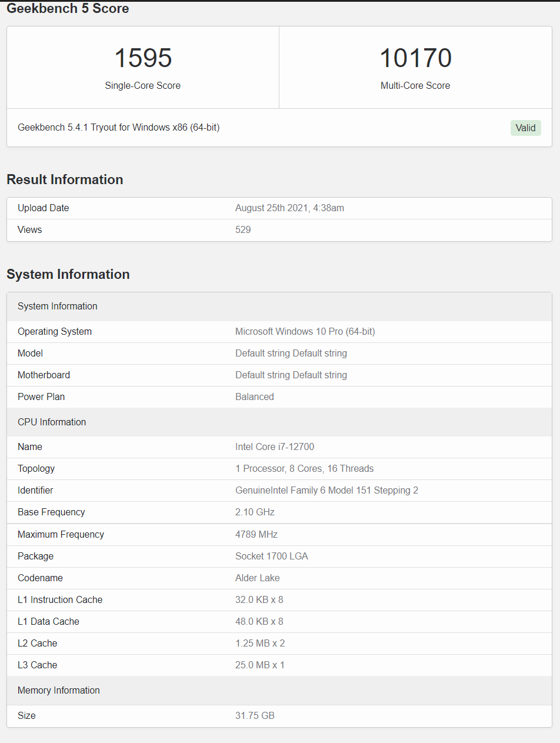Select GenuineIntel Family 6 Model 151 identifier
Viewport: 560px width, 743px height.
327,490
